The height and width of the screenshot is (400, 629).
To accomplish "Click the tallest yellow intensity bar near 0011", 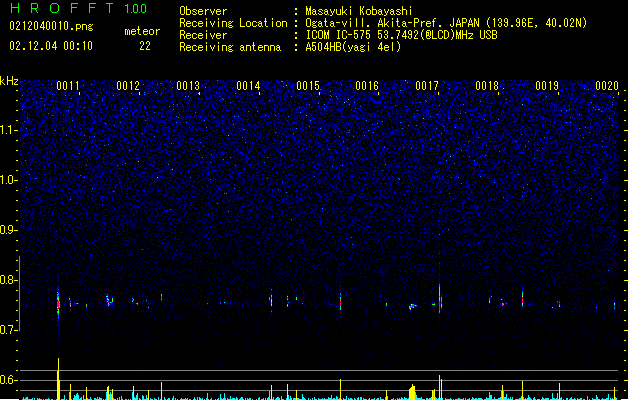I will pos(59,378).
